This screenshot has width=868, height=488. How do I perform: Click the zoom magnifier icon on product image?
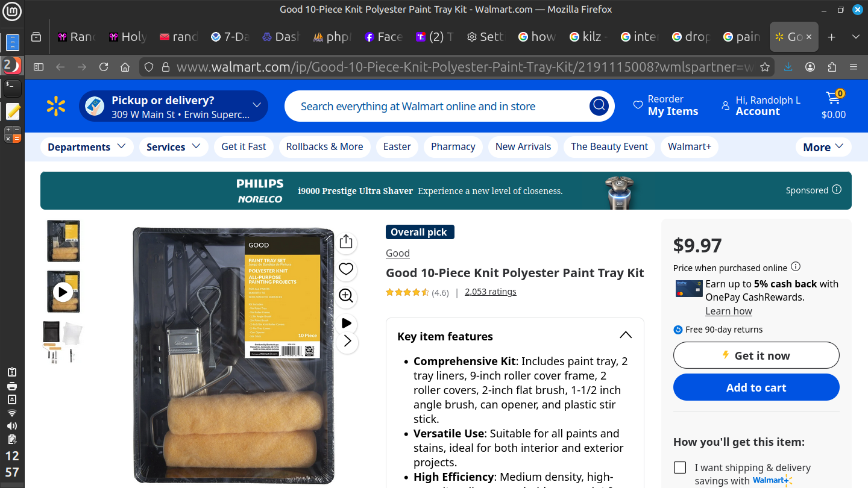(x=346, y=296)
